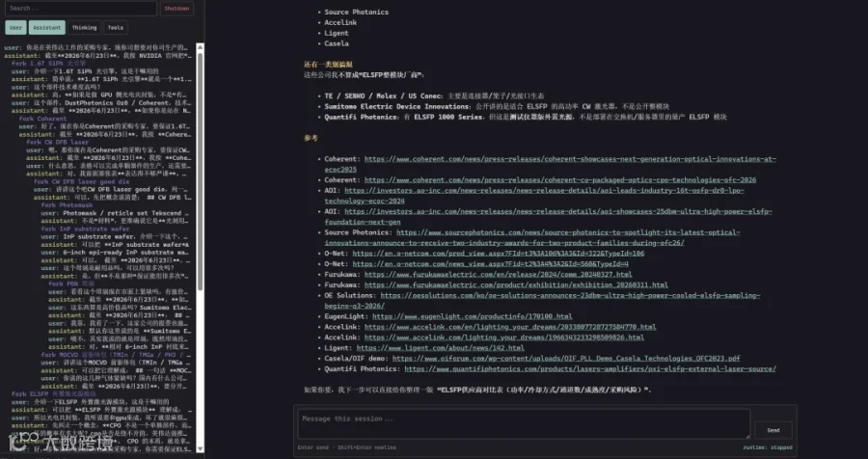
Task: Click the 'ELSFP 1000 Series' text
Action: pos(448,117)
